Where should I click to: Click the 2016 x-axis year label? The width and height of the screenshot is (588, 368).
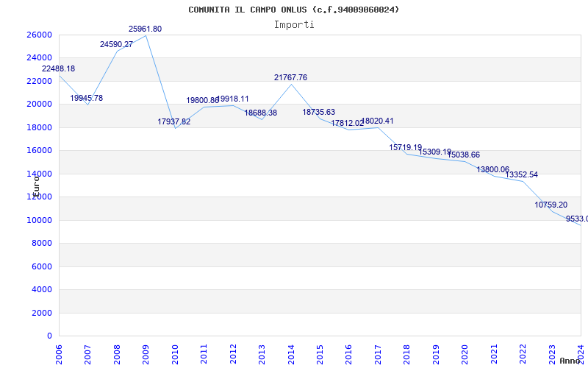(x=348, y=354)
